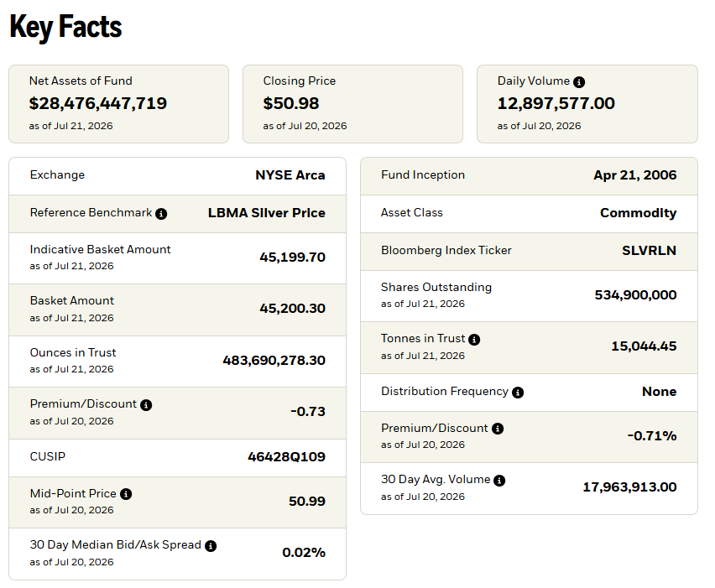
Task: Select the Exchange value NYSE Arca
Action: (x=290, y=175)
